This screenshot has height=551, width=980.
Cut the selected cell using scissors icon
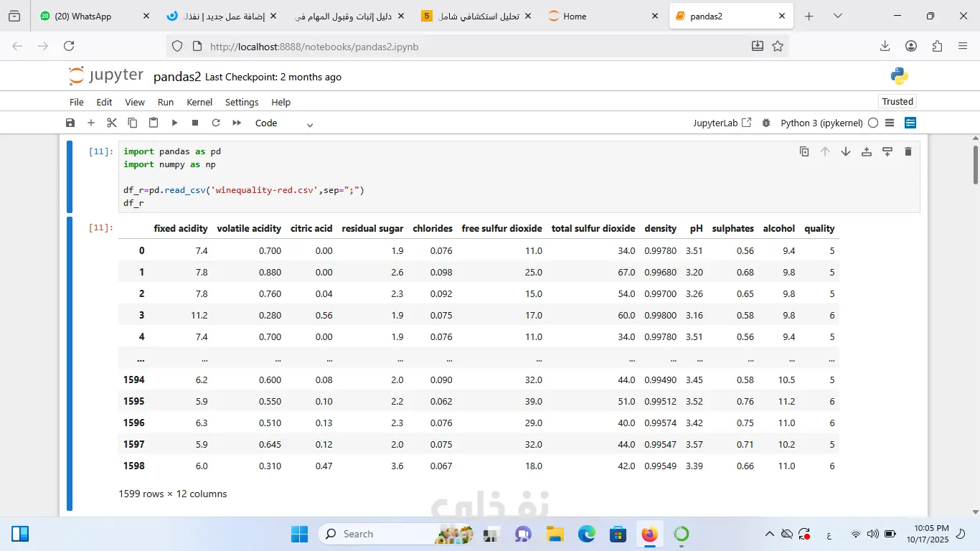click(112, 123)
